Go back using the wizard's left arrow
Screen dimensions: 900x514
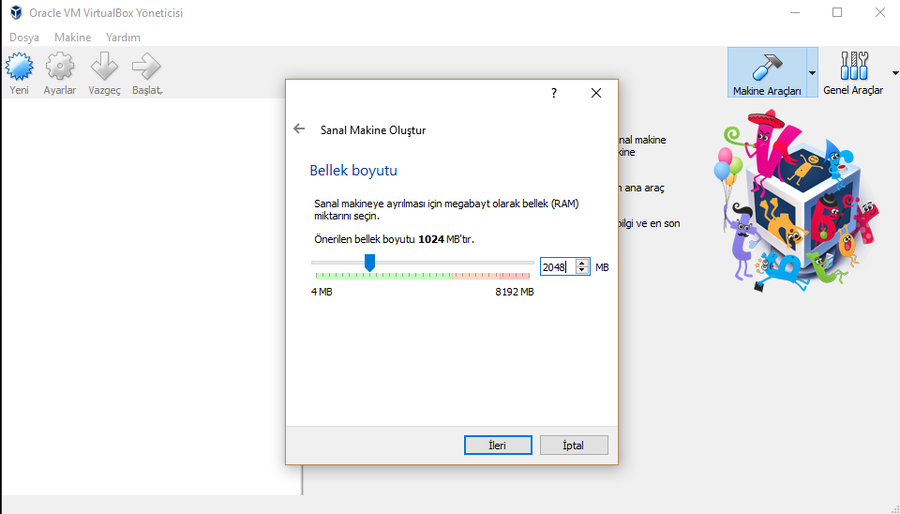click(299, 129)
